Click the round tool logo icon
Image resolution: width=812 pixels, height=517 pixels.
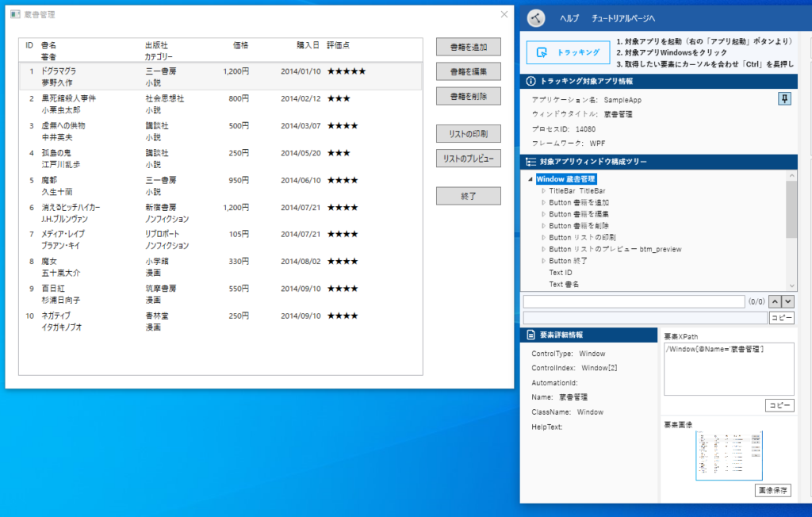(537, 17)
